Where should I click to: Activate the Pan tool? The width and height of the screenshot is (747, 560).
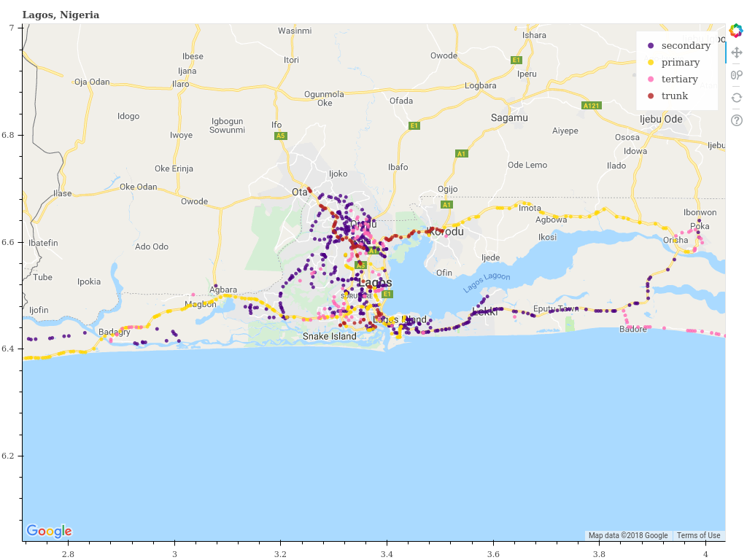[x=737, y=52]
